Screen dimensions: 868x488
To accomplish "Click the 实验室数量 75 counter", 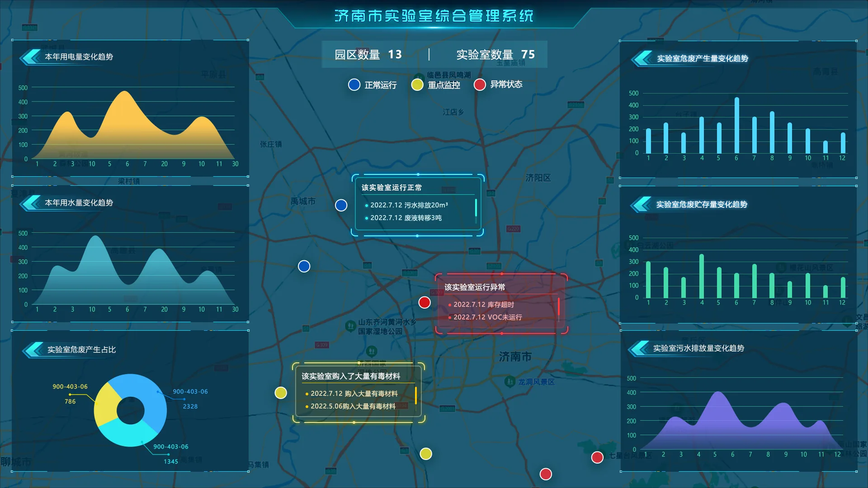I will coord(495,55).
